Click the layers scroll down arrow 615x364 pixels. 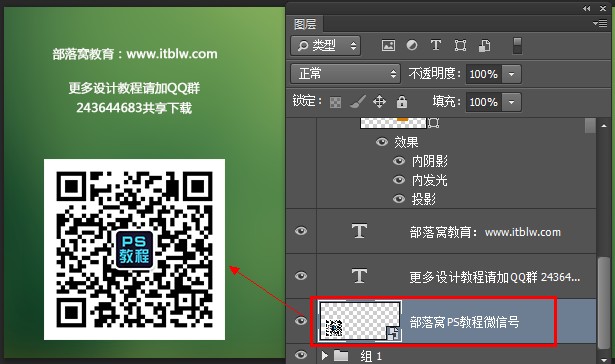click(604, 359)
